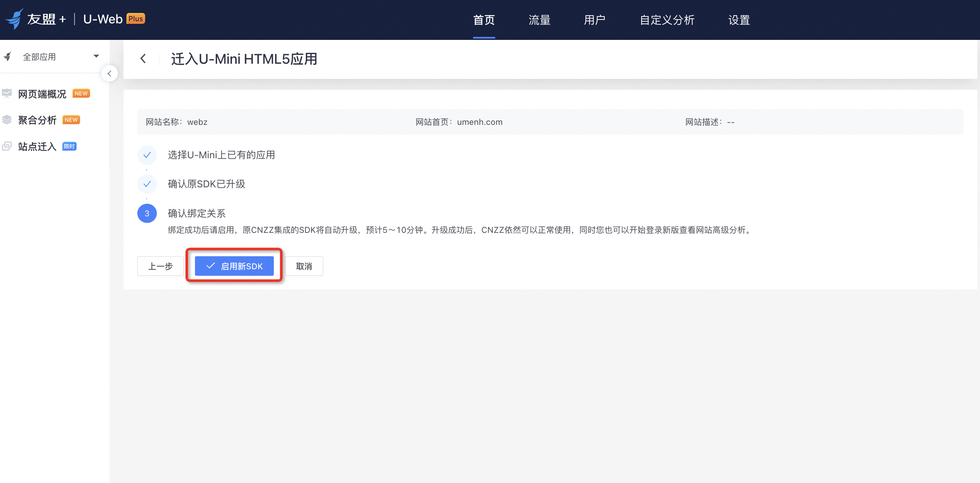Viewport: 980px width, 483px height.
Task: Click the checkmark for 选择U-Mini上已有的应用 step
Action: click(x=147, y=155)
